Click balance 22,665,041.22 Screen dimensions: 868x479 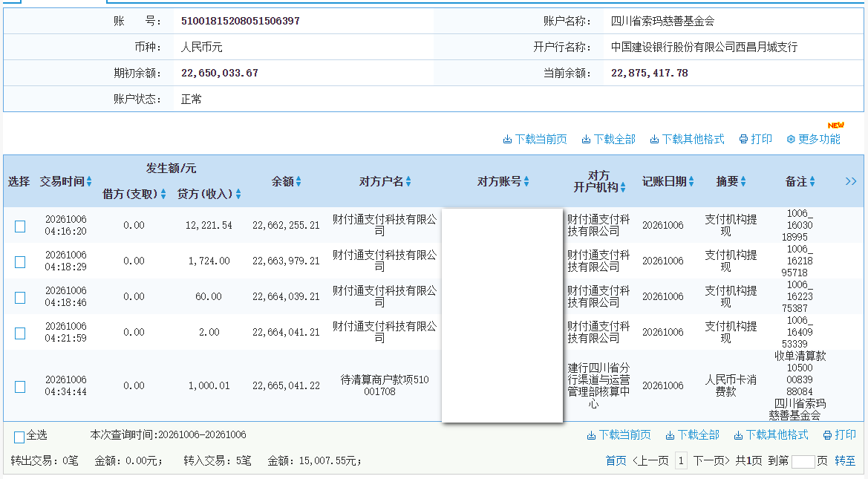(286, 385)
